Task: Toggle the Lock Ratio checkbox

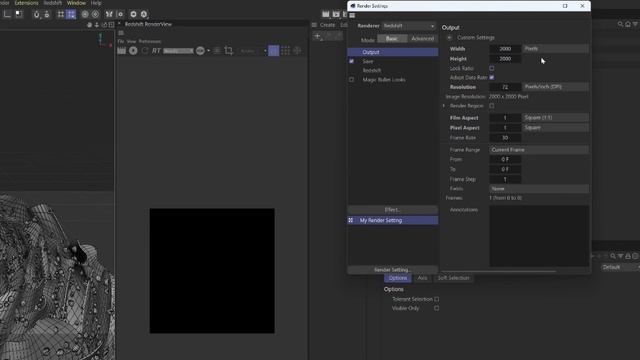Action: pyautogui.click(x=491, y=68)
